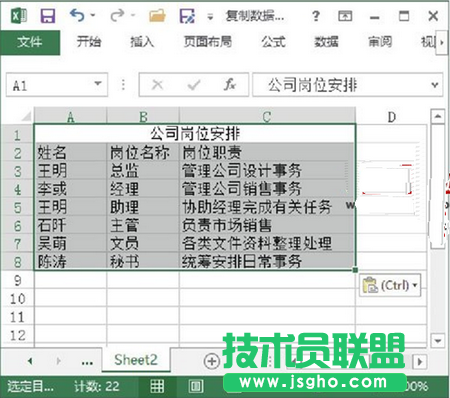The width and height of the screenshot is (450, 398).
Task: Click cell containing 各类文件资料整理处理
Action: [x=267, y=243]
